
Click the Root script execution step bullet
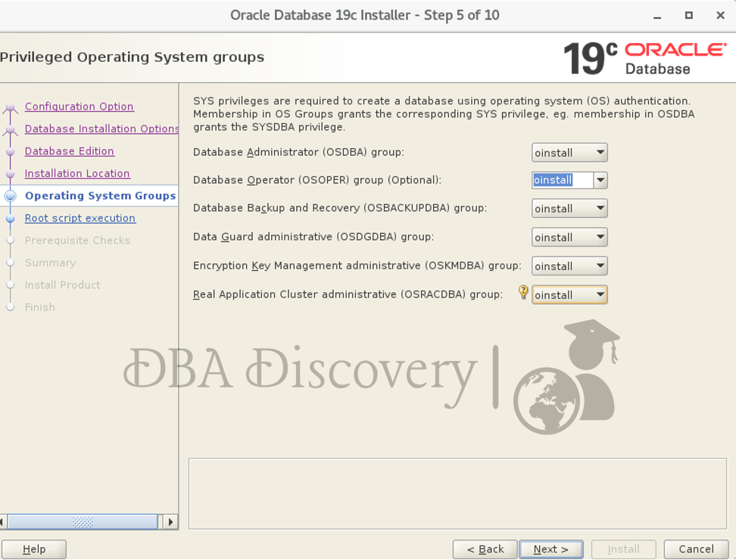[x=10, y=219]
